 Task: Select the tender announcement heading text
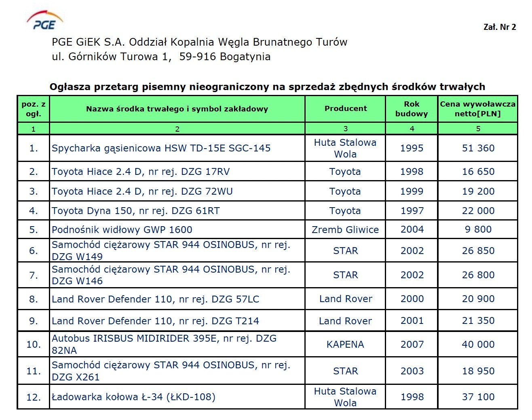pyautogui.click(x=267, y=87)
